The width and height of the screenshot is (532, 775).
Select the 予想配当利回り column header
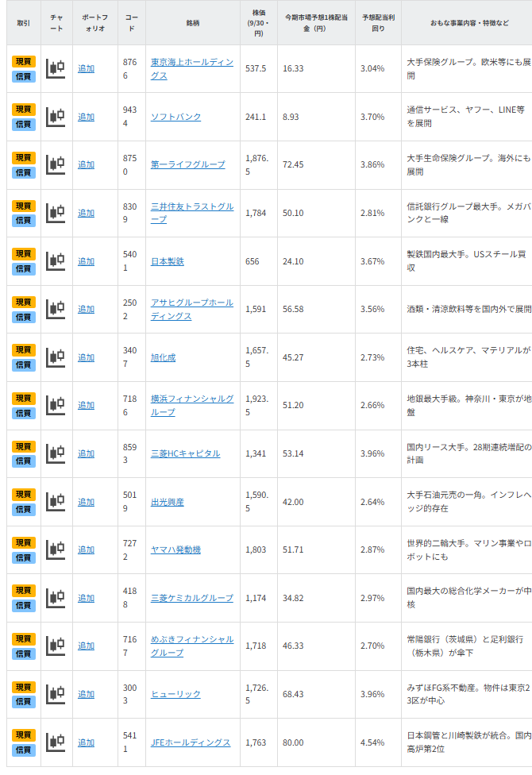[378, 23]
